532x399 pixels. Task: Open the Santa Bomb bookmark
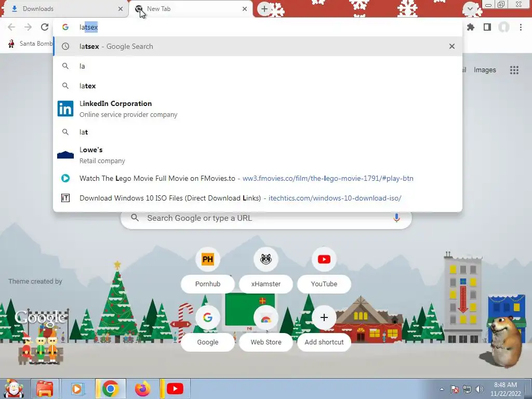30,44
